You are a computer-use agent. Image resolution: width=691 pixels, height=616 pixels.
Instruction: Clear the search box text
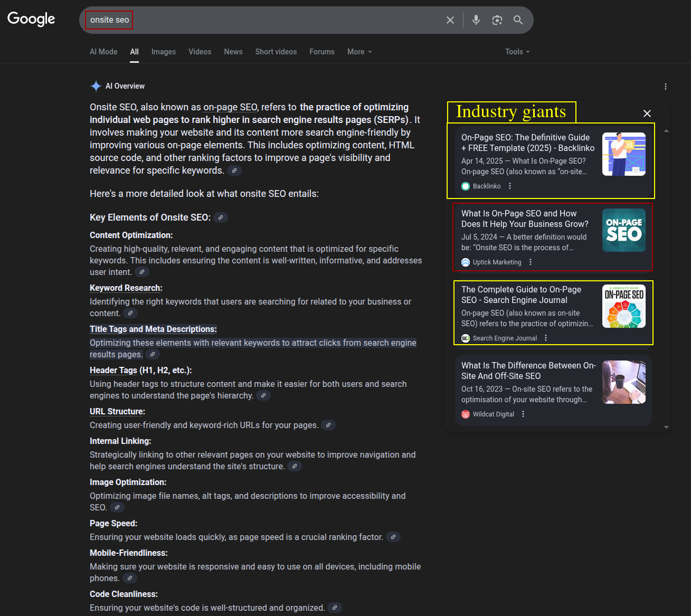[450, 20]
